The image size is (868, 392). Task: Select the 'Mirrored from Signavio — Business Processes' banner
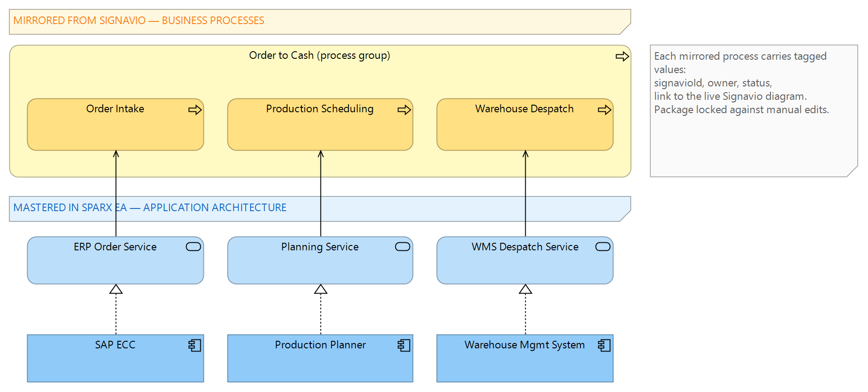pos(320,22)
